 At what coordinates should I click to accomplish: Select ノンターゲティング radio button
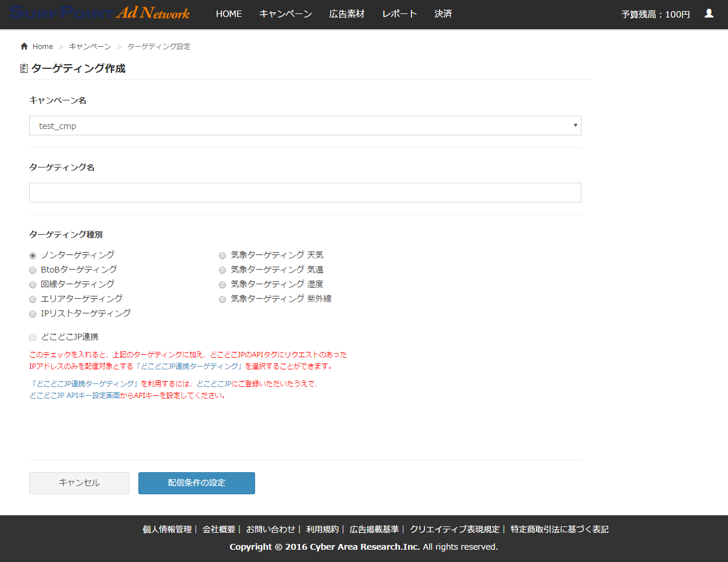click(x=33, y=256)
